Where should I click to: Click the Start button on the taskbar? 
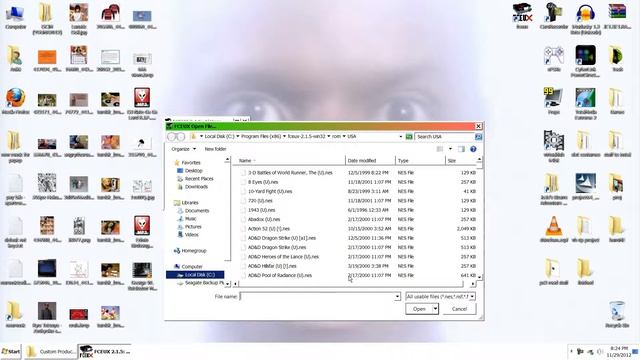point(11,351)
